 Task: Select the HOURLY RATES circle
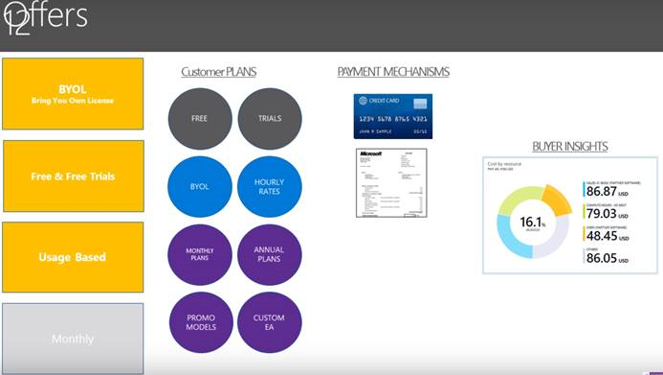tap(269, 187)
